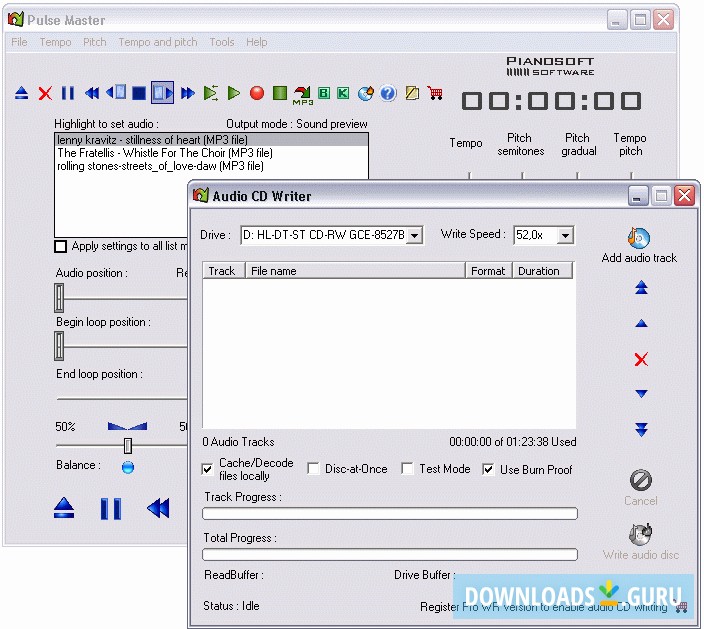Click the green B icon in toolbar

[324, 93]
